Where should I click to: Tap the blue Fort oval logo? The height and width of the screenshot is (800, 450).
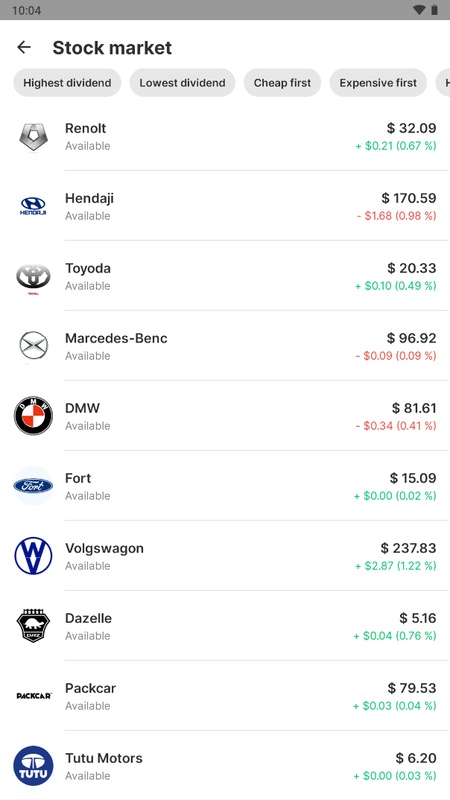33,486
